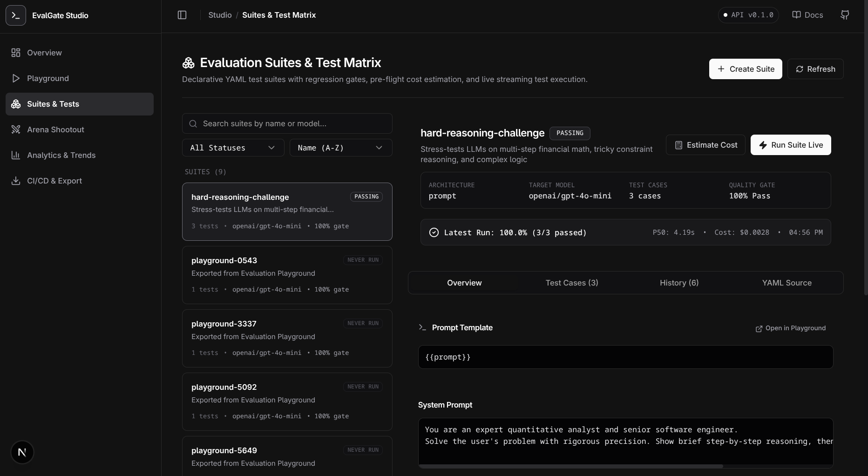Open CI/CD & Export sidebar item
Image resolution: width=868 pixels, height=476 pixels.
80,181
